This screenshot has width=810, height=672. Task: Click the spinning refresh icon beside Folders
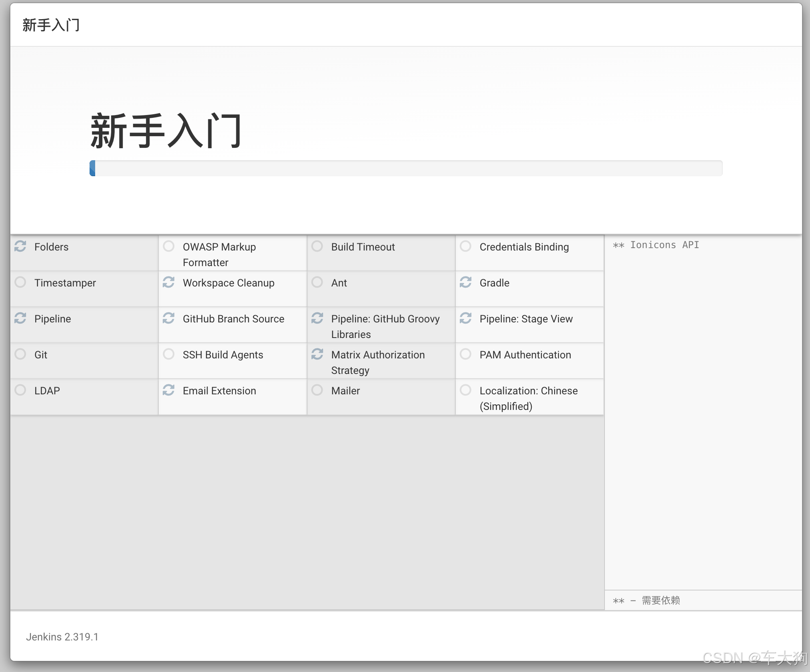click(x=20, y=246)
